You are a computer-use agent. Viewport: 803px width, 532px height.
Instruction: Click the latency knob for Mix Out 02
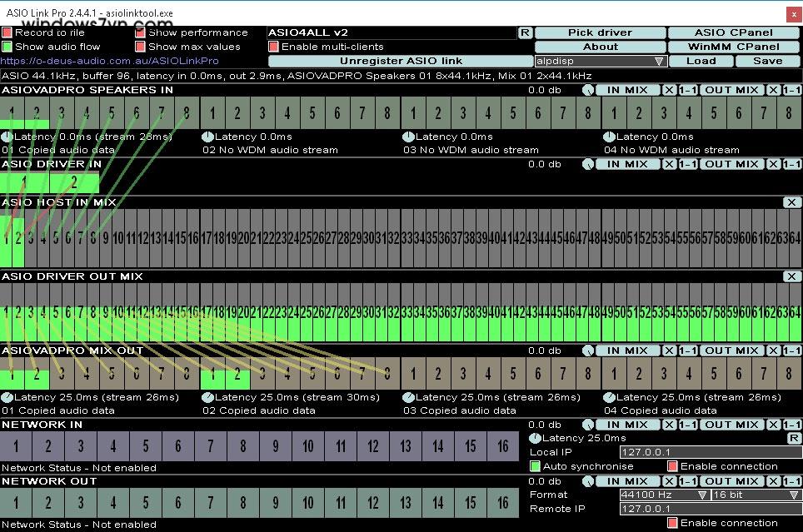pyautogui.click(x=207, y=397)
